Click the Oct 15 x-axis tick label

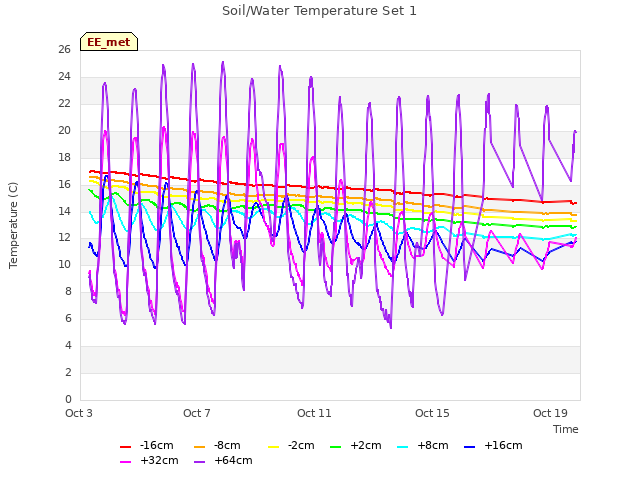pos(432,413)
